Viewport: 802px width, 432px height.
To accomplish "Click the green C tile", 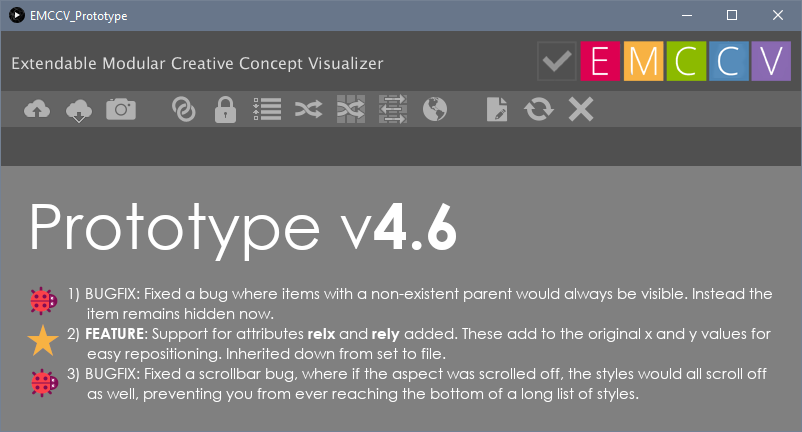I will (x=686, y=61).
